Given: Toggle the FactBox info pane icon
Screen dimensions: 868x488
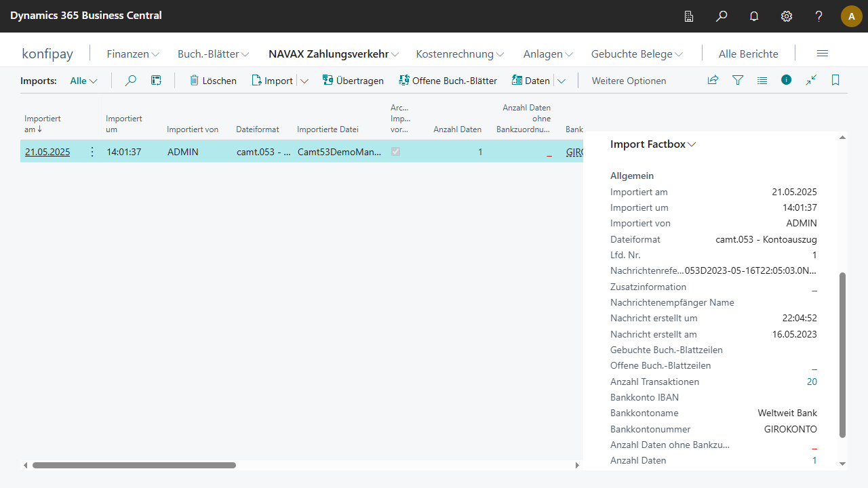Looking at the screenshot, I should 786,80.
